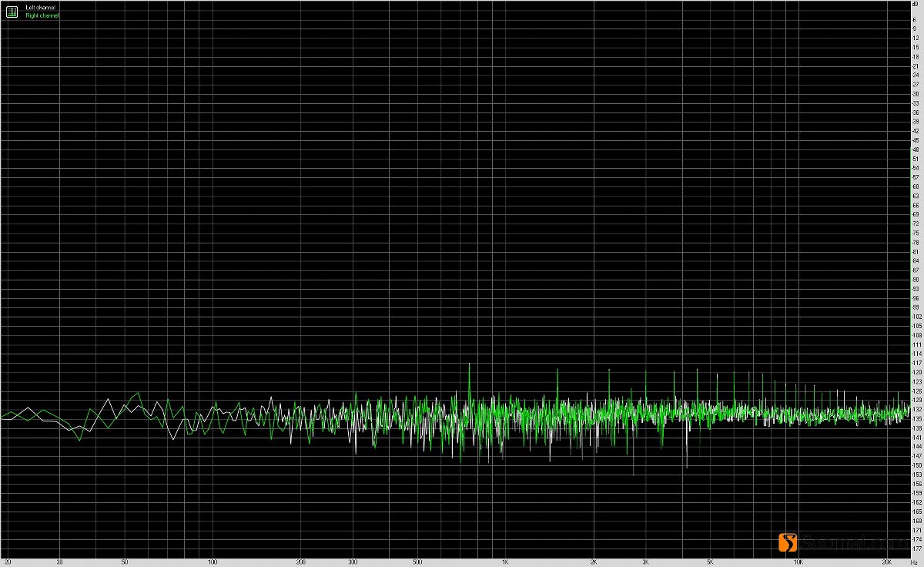The width and height of the screenshot is (924, 567).
Task: Click the 2K frequency axis label
Action: (594, 562)
